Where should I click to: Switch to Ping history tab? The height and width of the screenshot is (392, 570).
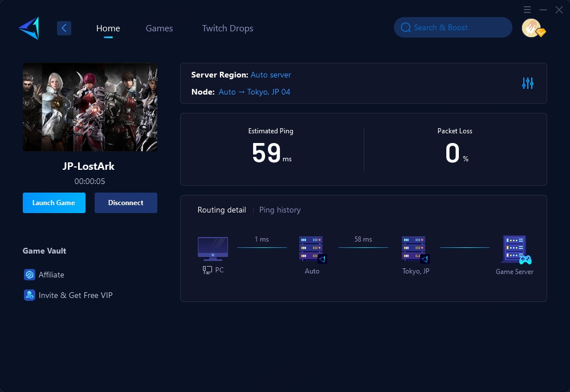280,210
